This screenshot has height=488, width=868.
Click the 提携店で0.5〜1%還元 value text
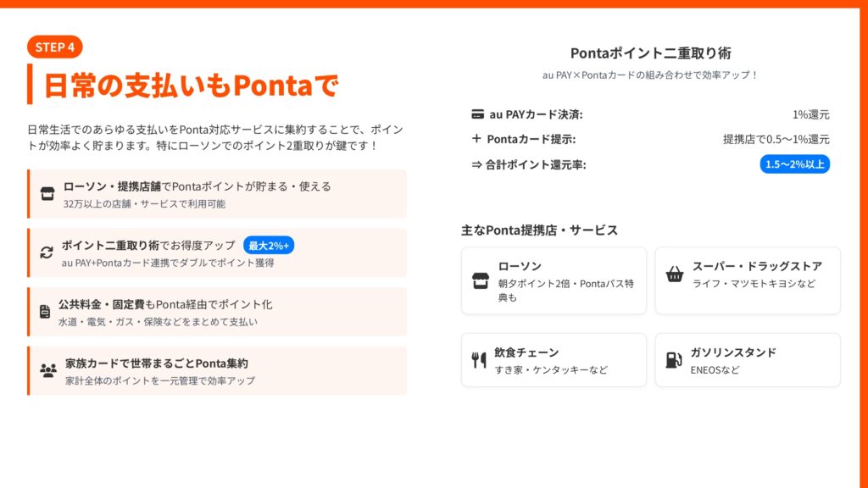click(776, 139)
